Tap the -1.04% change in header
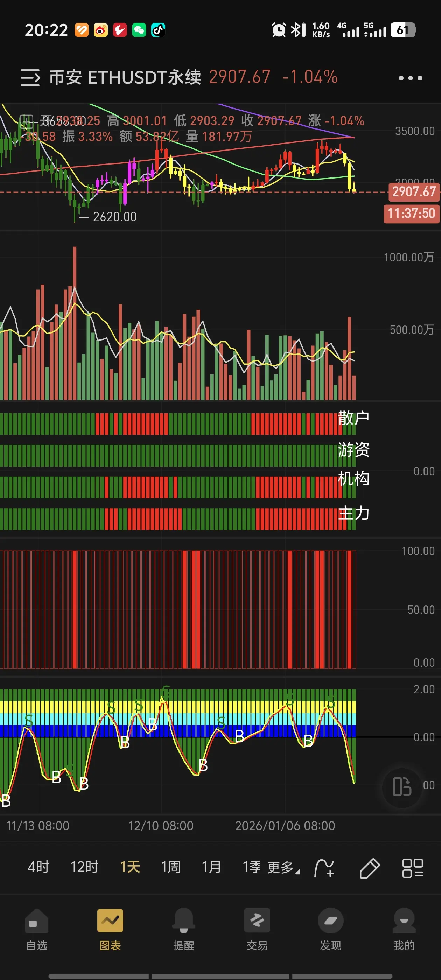441x980 pixels. tap(310, 77)
